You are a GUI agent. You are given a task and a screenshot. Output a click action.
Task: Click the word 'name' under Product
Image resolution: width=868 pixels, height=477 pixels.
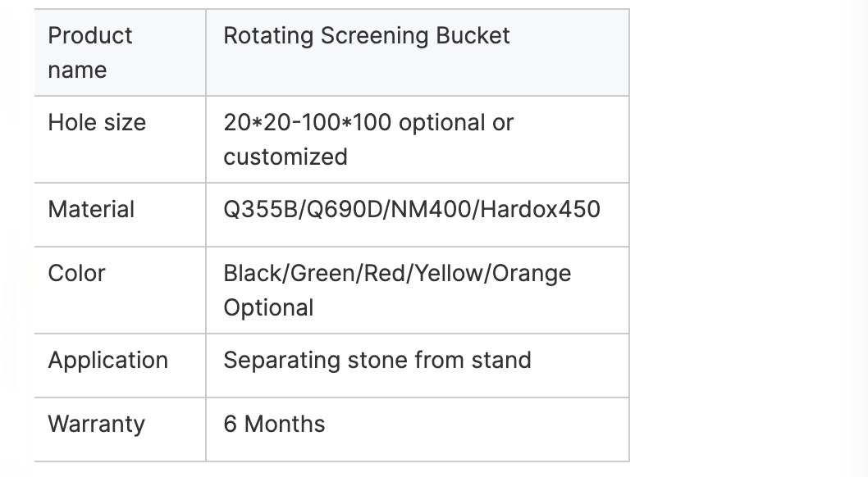click(77, 70)
